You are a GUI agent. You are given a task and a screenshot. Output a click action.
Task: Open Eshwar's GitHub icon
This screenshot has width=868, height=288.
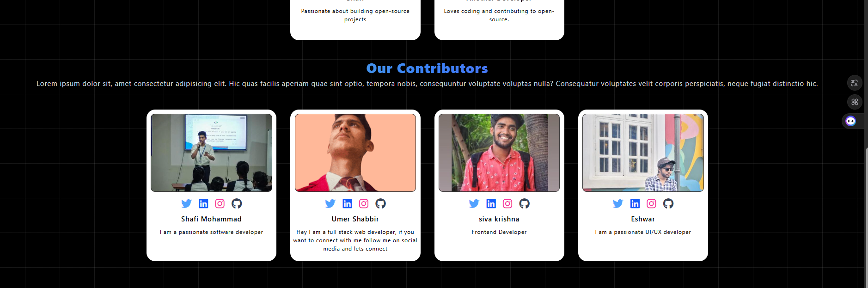click(x=668, y=203)
